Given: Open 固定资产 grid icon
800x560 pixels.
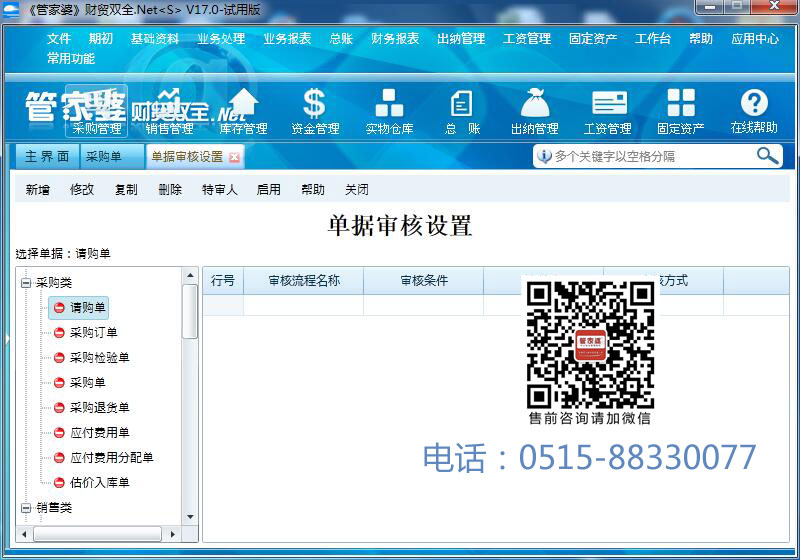Looking at the screenshot, I should pyautogui.click(x=681, y=112).
